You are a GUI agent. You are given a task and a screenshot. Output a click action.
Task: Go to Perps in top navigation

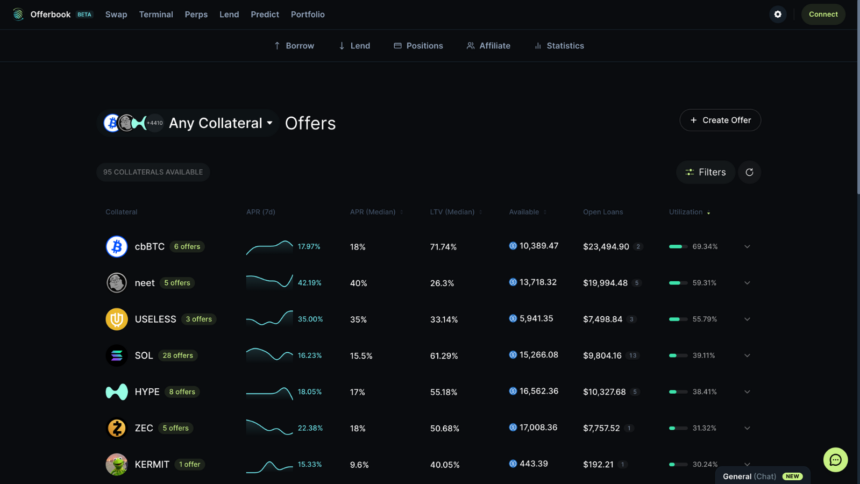click(196, 14)
